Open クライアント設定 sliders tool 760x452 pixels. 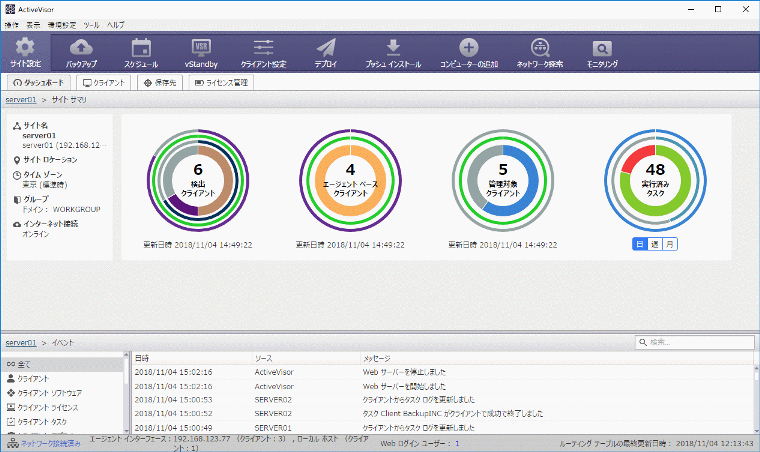point(264,52)
